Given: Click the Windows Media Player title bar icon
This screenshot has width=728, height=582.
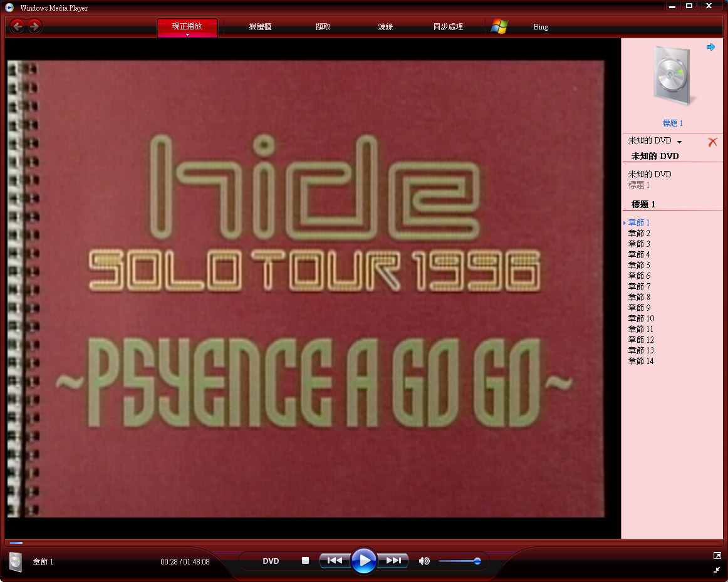Looking at the screenshot, I should pyautogui.click(x=9, y=8).
